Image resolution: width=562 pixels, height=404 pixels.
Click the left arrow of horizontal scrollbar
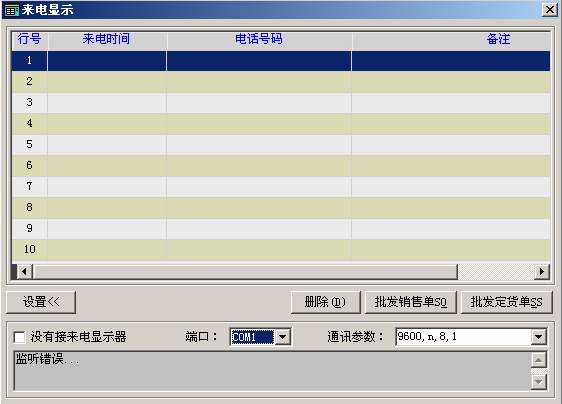click(x=24, y=271)
